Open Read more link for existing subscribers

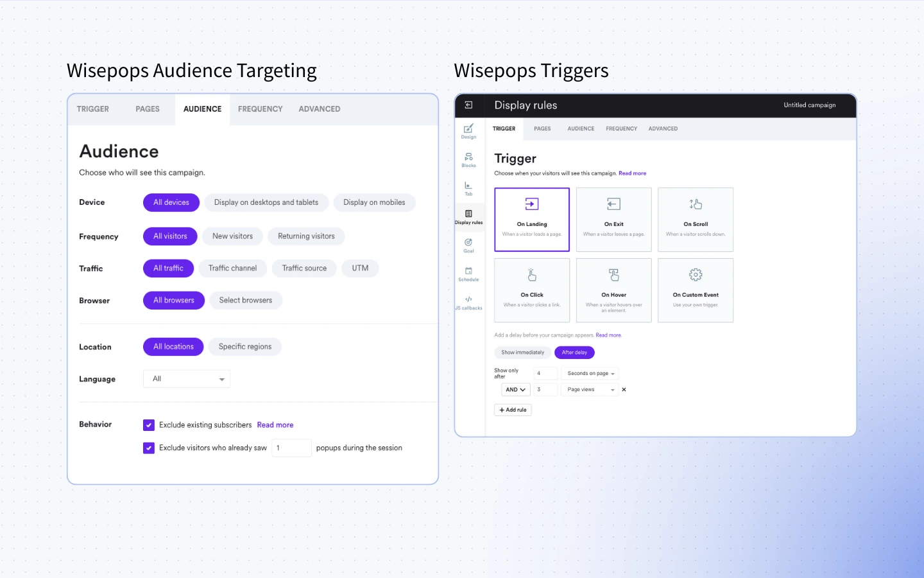tap(275, 425)
